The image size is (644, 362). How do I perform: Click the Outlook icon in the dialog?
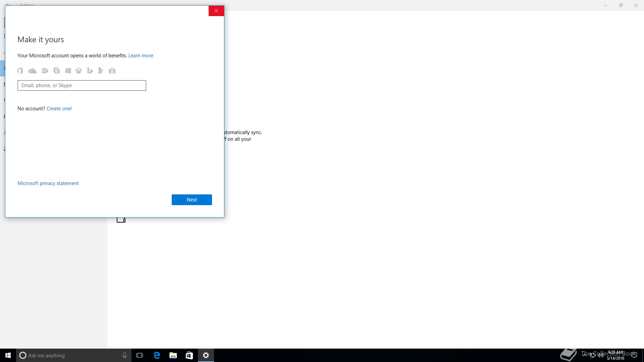[x=45, y=71]
